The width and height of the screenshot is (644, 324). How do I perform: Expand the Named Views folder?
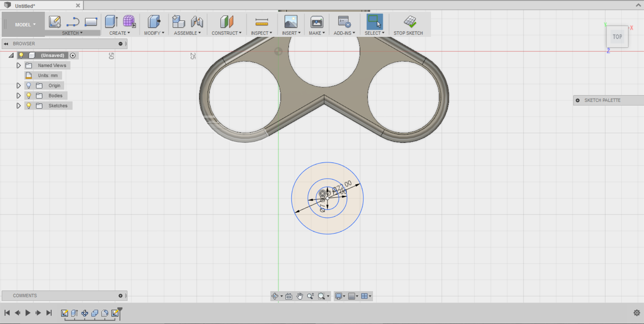point(18,65)
